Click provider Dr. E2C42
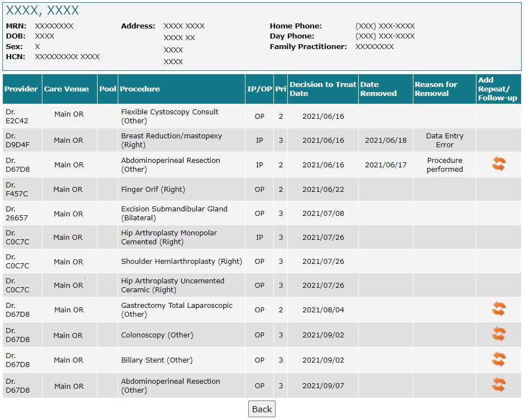This screenshot has height=420, width=525. pyautogui.click(x=17, y=116)
